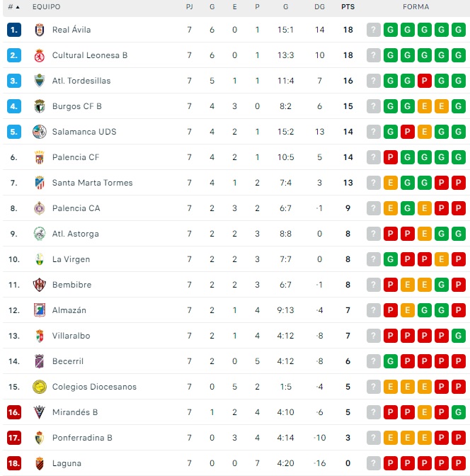Click the Colegios Diocesanos yellow crest
The width and height of the screenshot is (470, 476).
(x=40, y=387)
